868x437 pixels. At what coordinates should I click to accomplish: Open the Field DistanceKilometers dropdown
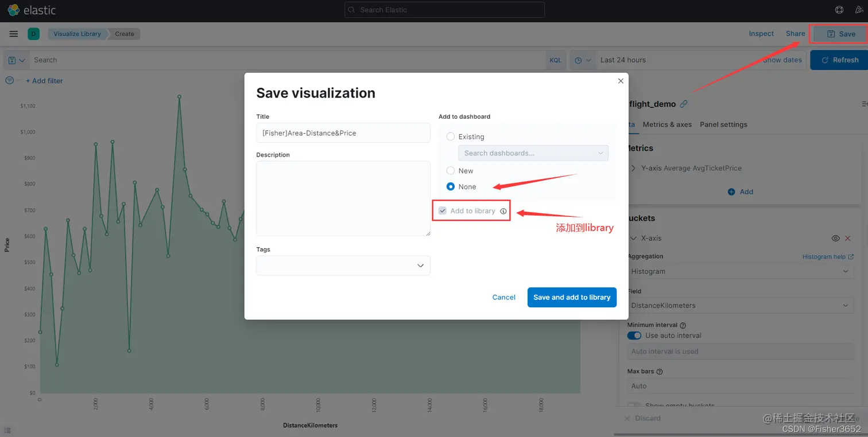click(741, 306)
